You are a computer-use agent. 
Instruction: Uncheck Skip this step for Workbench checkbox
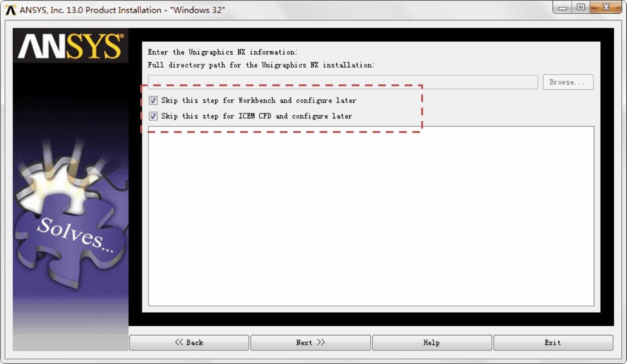[153, 100]
